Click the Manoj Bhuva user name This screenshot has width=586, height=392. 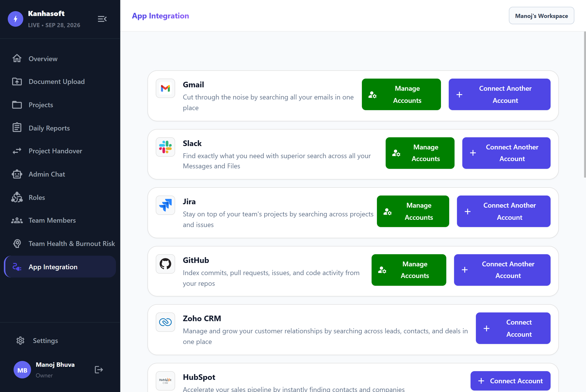coord(55,365)
